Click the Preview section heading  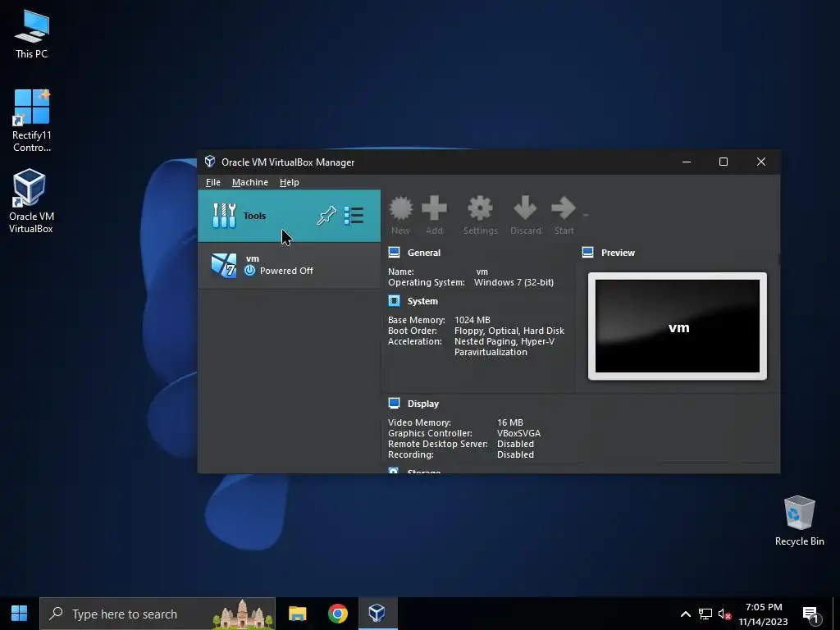click(618, 253)
